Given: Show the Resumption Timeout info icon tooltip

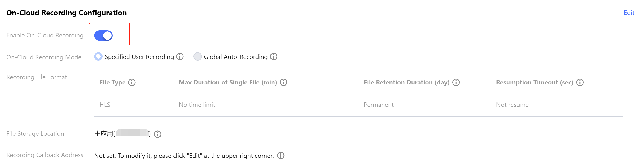Looking at the screenshot, I should point(580,82).
